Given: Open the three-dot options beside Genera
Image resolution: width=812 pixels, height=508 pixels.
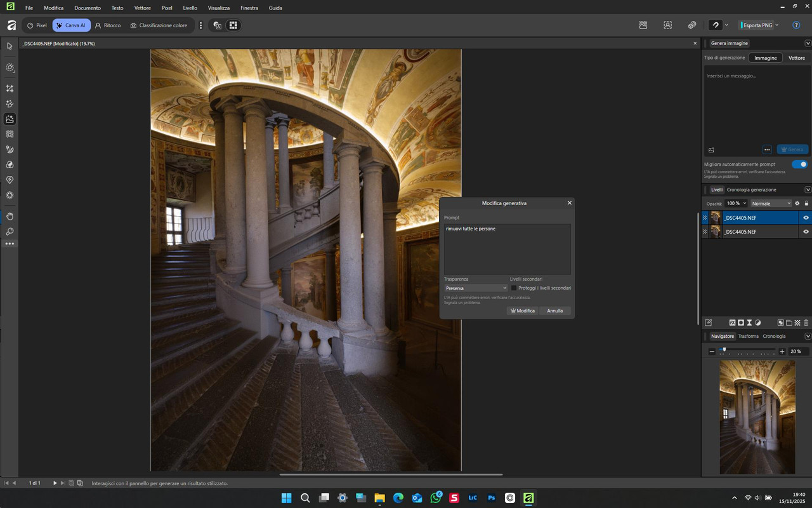Looking at the screenshot, I should tap(767, 150).
